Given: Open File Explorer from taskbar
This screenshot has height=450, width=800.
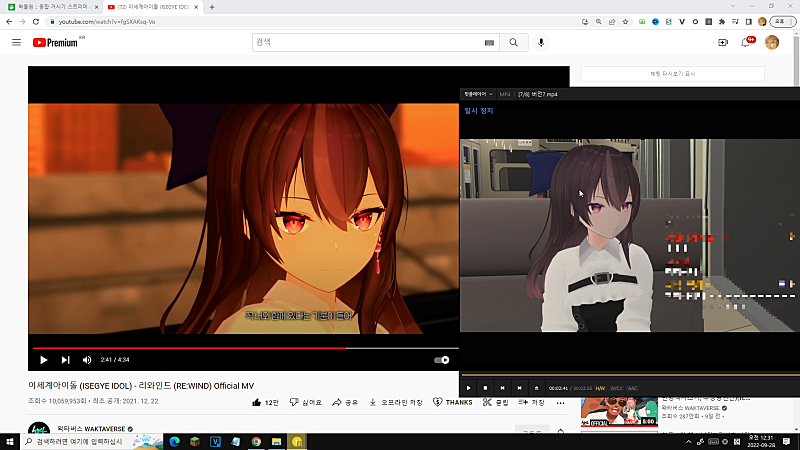Looking at the screenshot, I should coord(277,441).
